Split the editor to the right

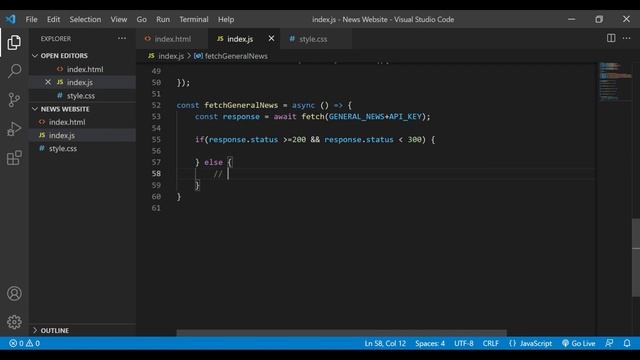(611, 38)
